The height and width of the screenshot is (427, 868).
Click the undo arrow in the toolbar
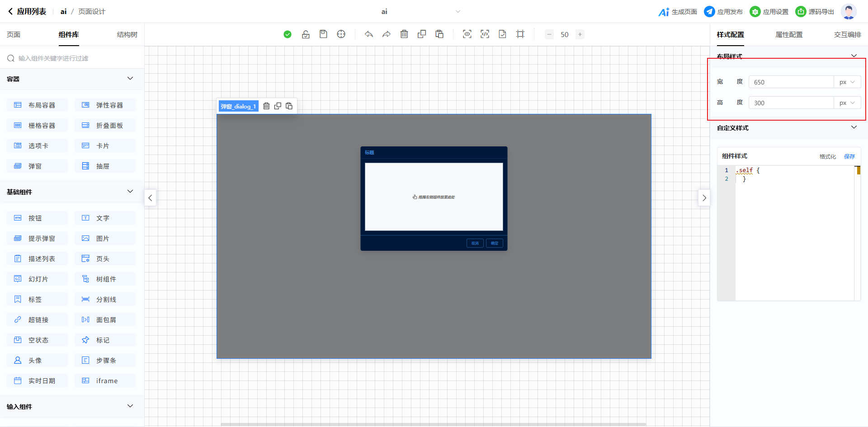click(x=369, y=34)
